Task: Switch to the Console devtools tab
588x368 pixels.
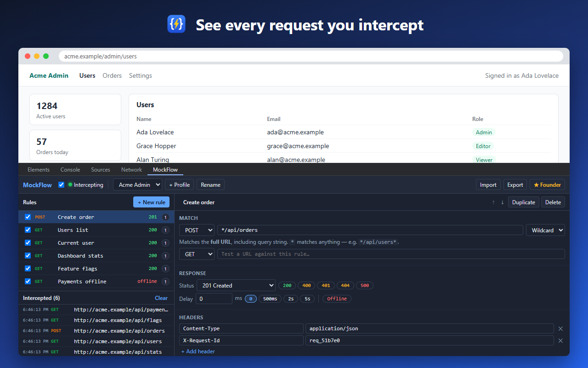Action: [x=70, y=170]
